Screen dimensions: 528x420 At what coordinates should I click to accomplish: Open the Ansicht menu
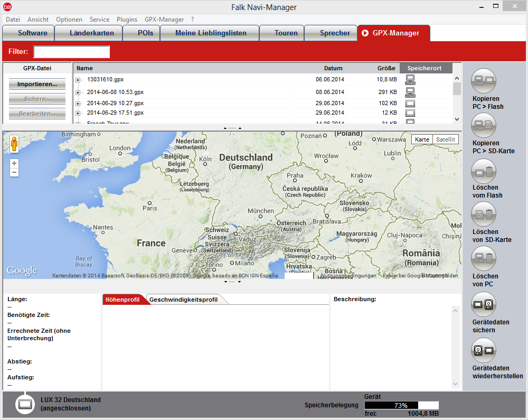coord(38,20)
